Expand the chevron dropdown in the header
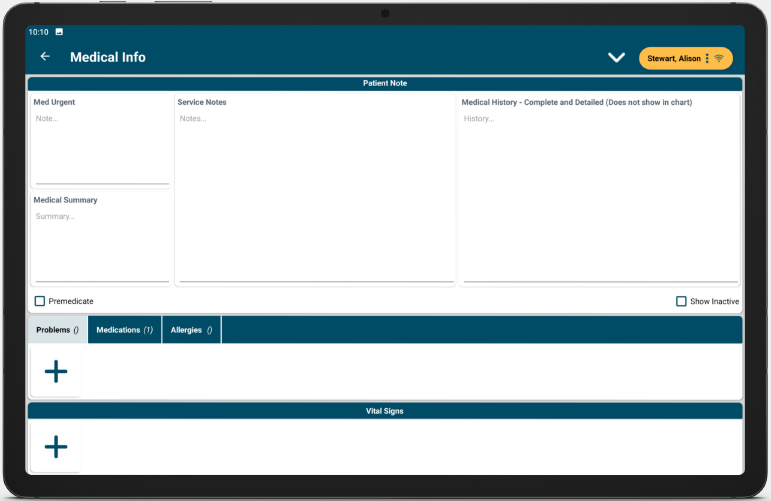The height and width of the screenshot is (501, 771). click(x=617, y=58)
